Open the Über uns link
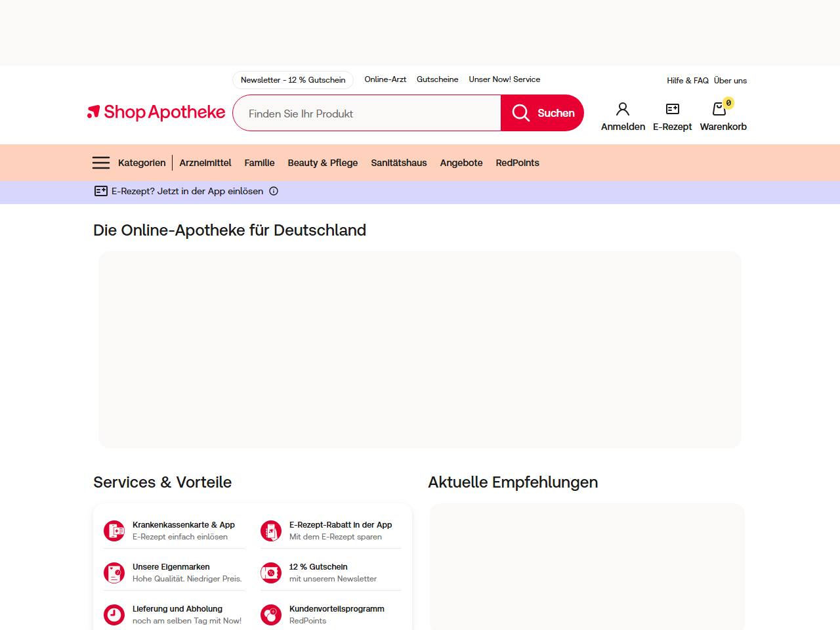This screenshot has height=630, width=840. coord(730,81)
